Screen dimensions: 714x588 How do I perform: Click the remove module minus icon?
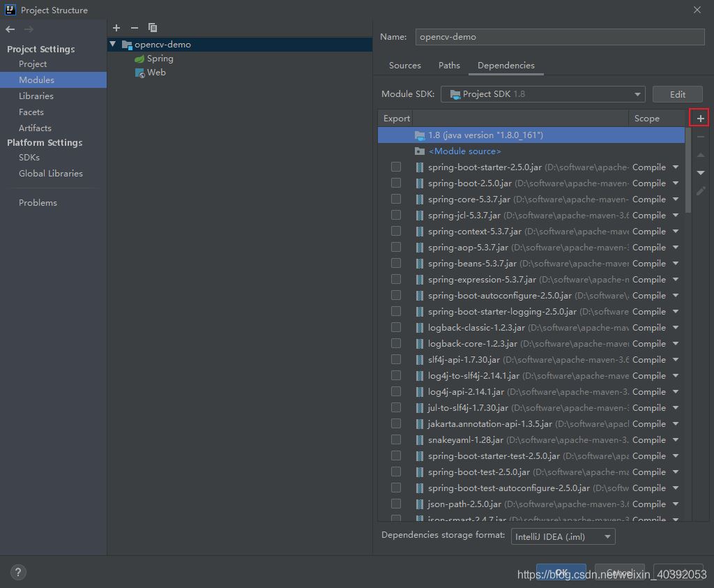[x=135, y=28]
